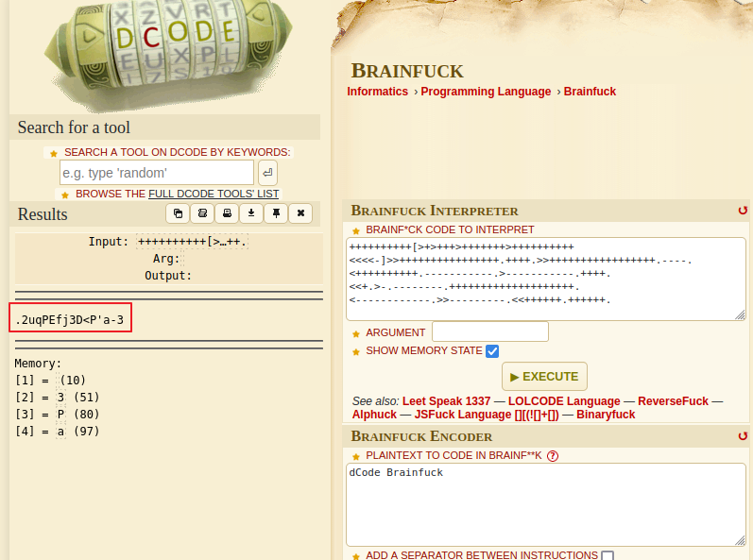Open LOLCODE Language link
Viewport: 753px width, 560px height.
point(564,401)
